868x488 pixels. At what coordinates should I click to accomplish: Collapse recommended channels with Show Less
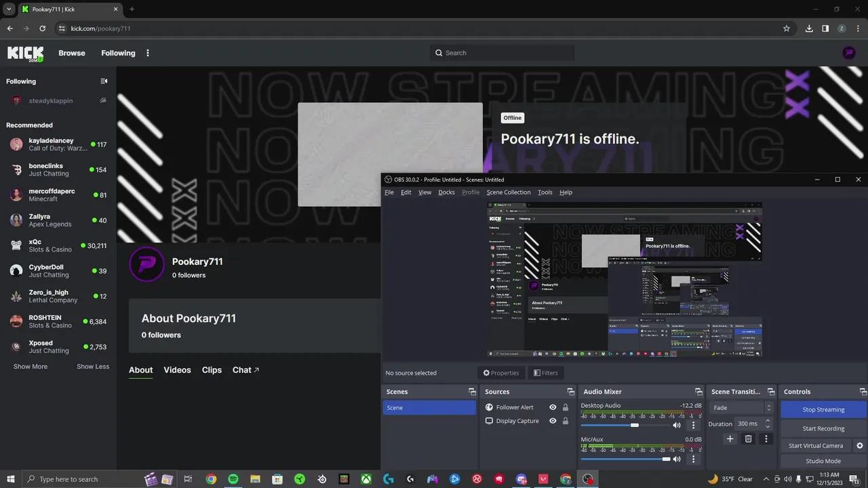tap(93, 367)
